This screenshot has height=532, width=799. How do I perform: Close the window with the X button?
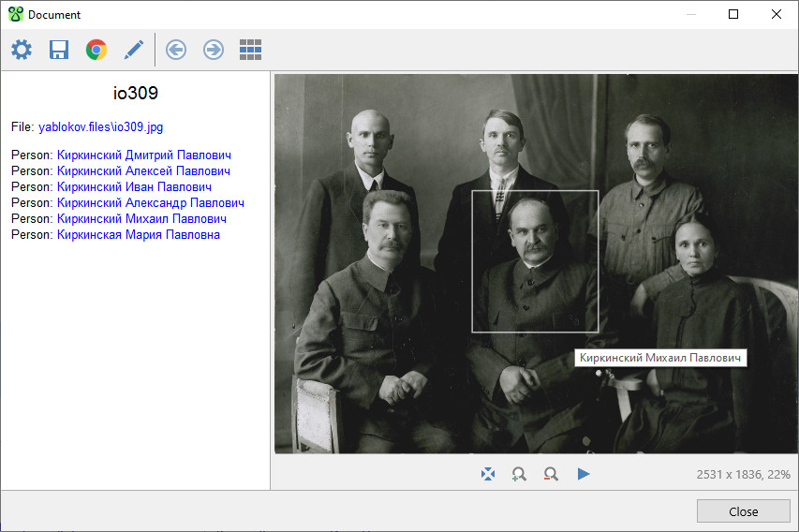pos(777,14)
